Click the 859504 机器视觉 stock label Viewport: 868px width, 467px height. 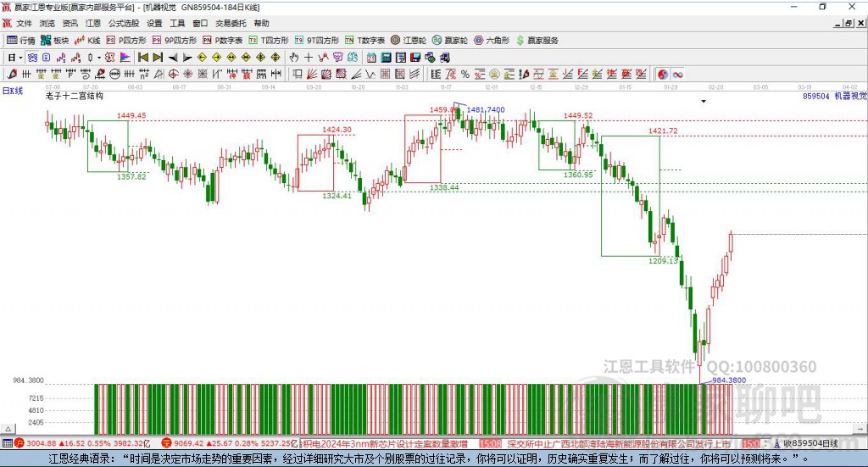[x=835, y=96]
